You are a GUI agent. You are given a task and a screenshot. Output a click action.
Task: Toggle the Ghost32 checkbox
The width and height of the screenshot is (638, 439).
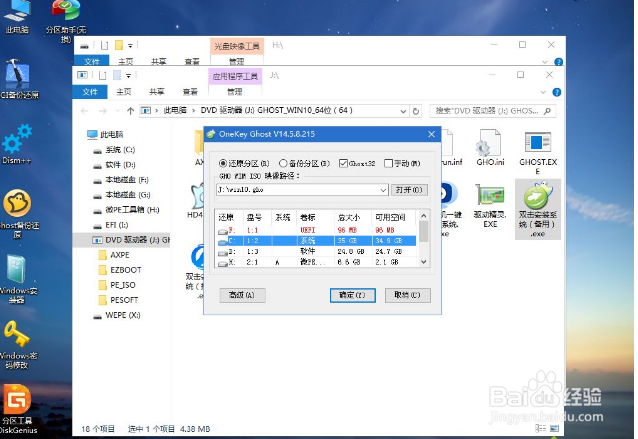click(343, 163)
